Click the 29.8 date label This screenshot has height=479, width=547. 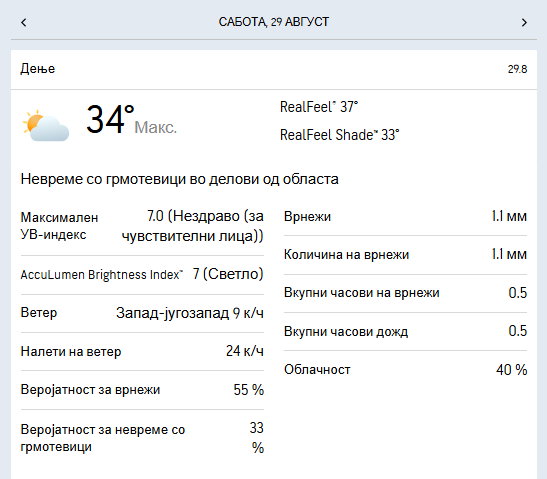click(517, 69)
